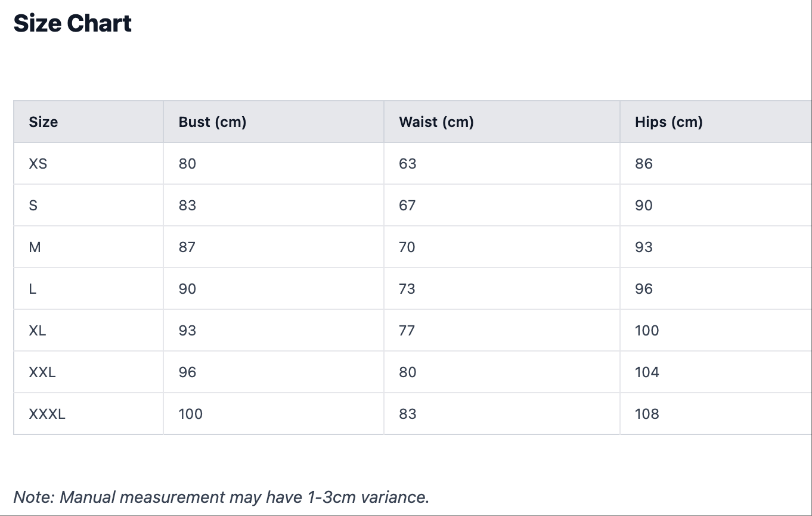Select the Bust (cm) column header
This screenshot has width=812, height=516.
[212, 122]
